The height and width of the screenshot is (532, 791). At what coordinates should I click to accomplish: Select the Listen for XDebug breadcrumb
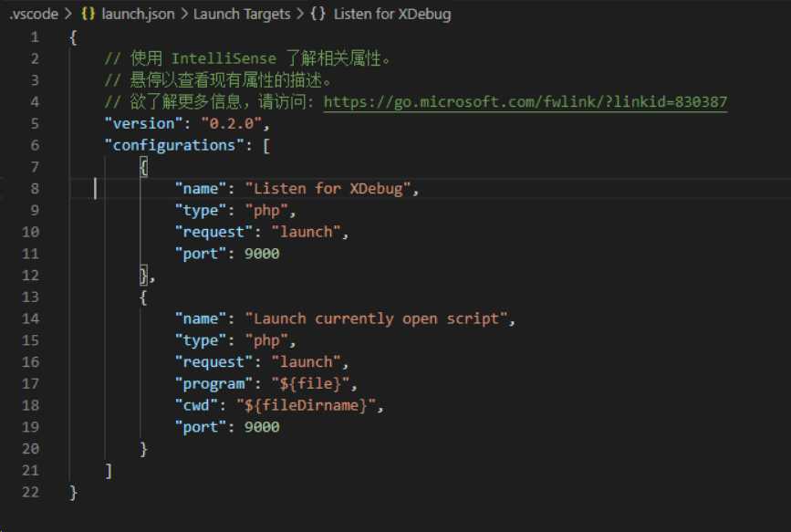point(392,14)
